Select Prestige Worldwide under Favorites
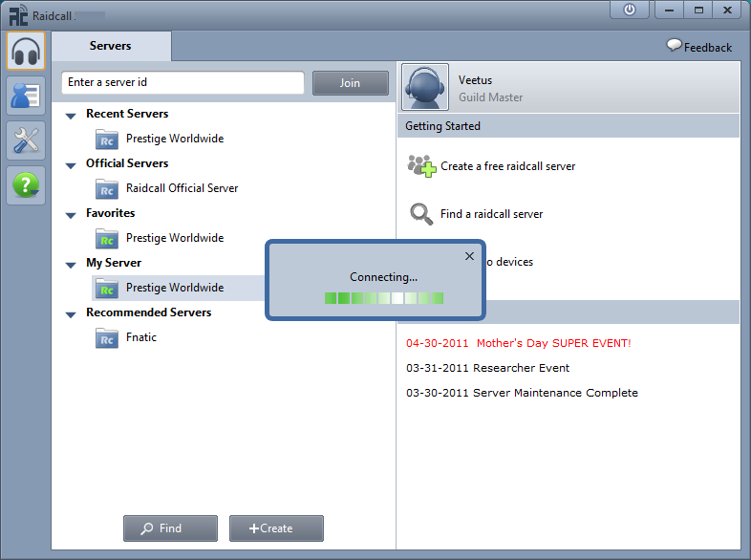 tap(175, 238)
